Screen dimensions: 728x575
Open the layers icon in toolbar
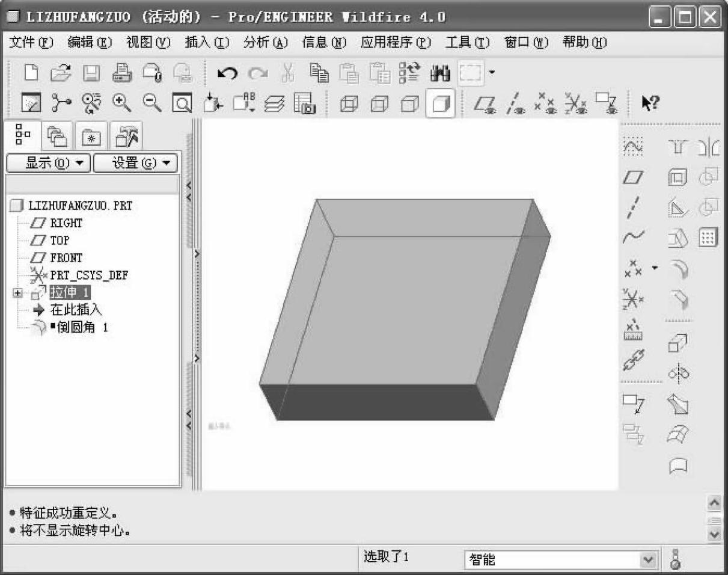point(276,104)
